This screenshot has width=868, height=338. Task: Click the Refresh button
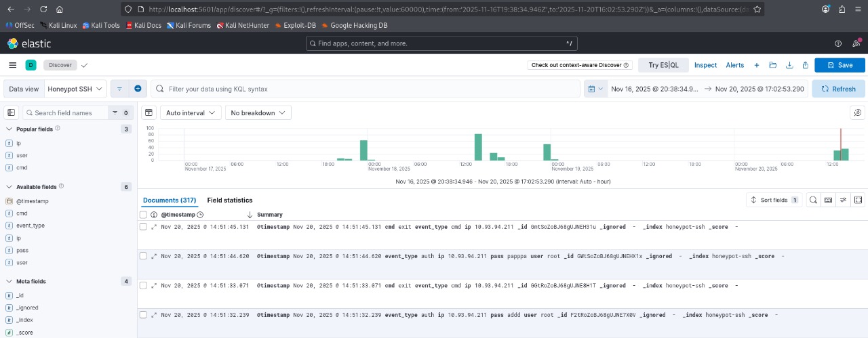point(837,89)
